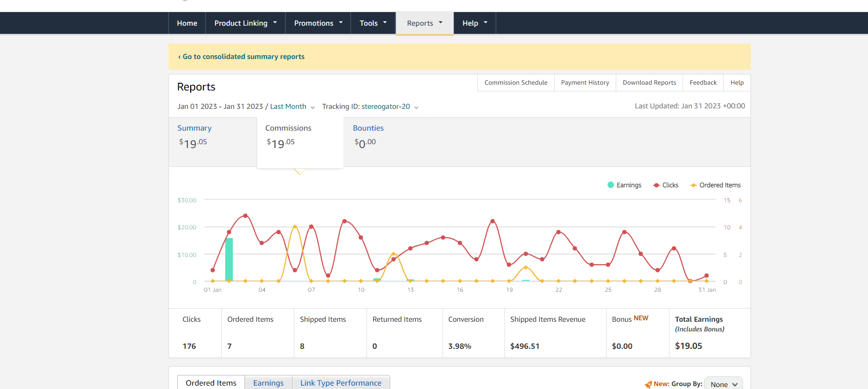Open the Group By None dropdown
Image resolution: width=868 pixels, height=389 pixels.
(723, 384)
